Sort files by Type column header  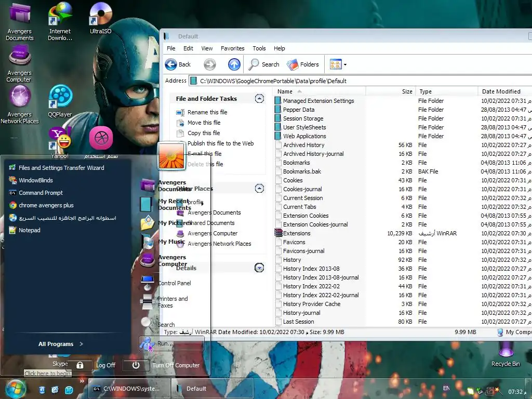tap(446, 91)
